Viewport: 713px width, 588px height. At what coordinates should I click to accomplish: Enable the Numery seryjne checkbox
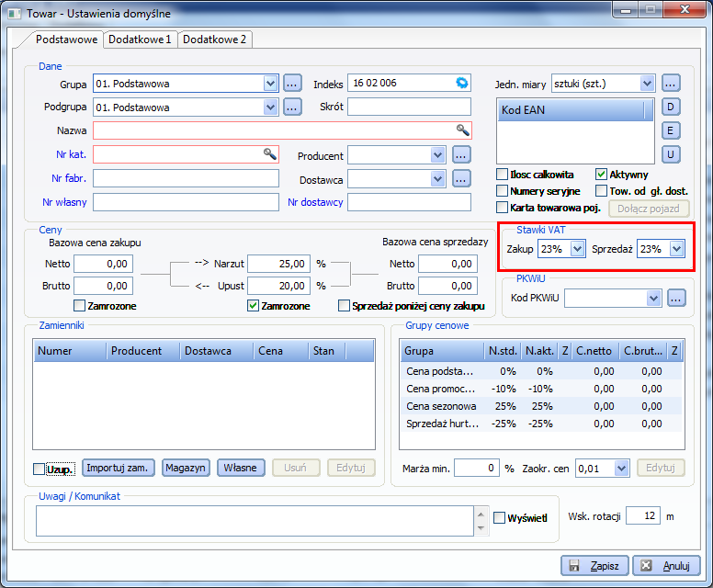coord(502,190)
